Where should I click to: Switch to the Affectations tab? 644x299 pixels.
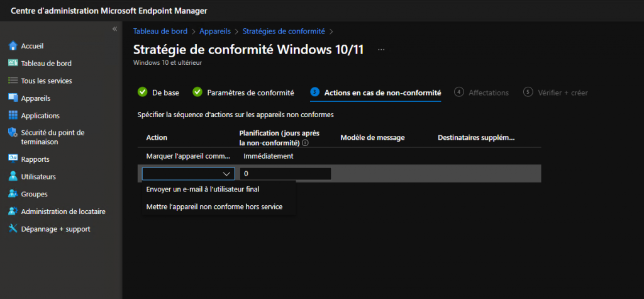point(489,93)
